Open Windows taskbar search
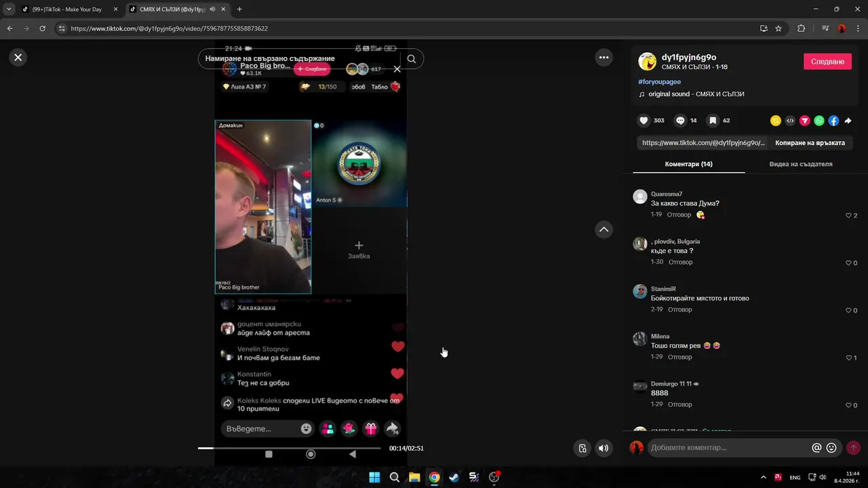This screenshot has height=488, width=868. tap(394, 477)
